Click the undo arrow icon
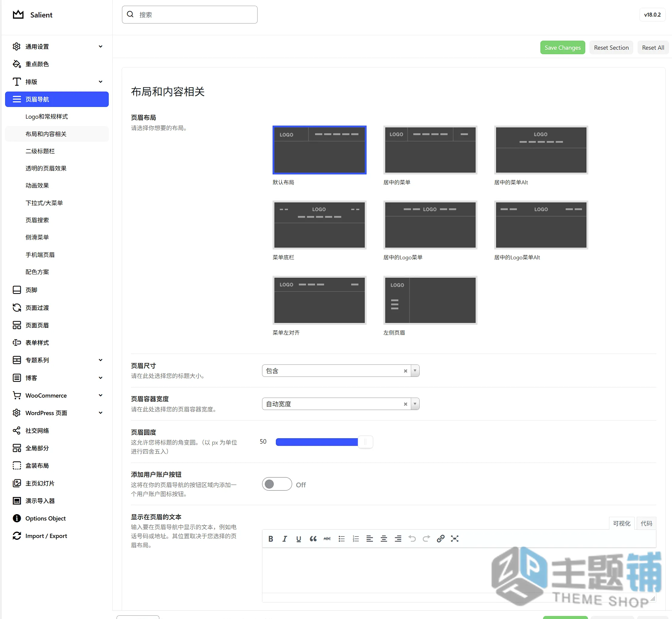This screenshot has width=672, height=619. pos(412,539)
